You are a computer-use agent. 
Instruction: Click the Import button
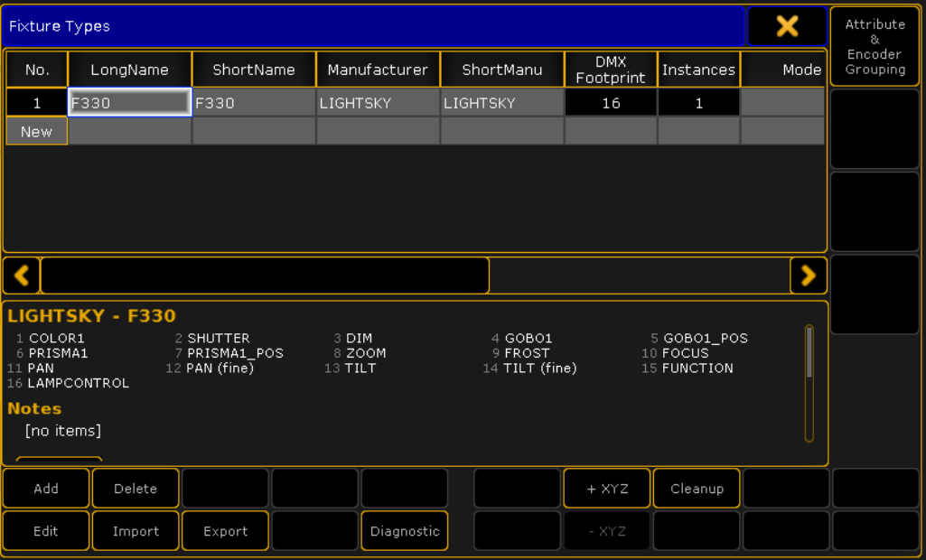[x=136, y=531]
